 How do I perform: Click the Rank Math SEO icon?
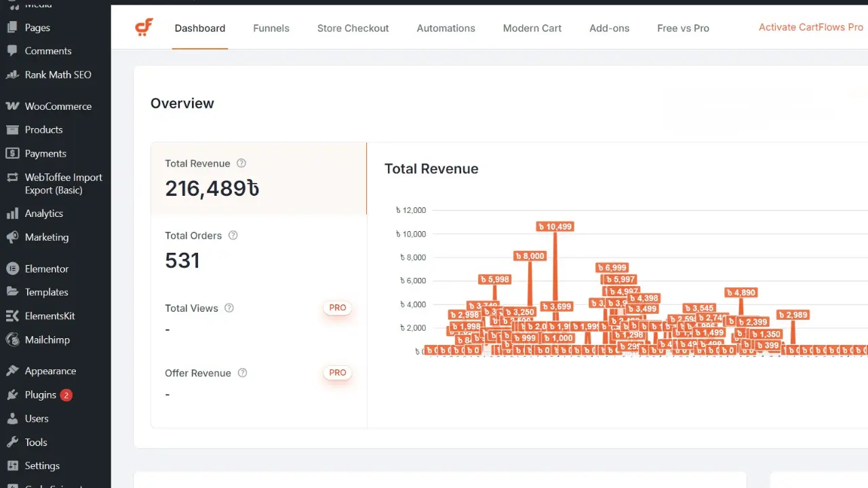[12, 75]
